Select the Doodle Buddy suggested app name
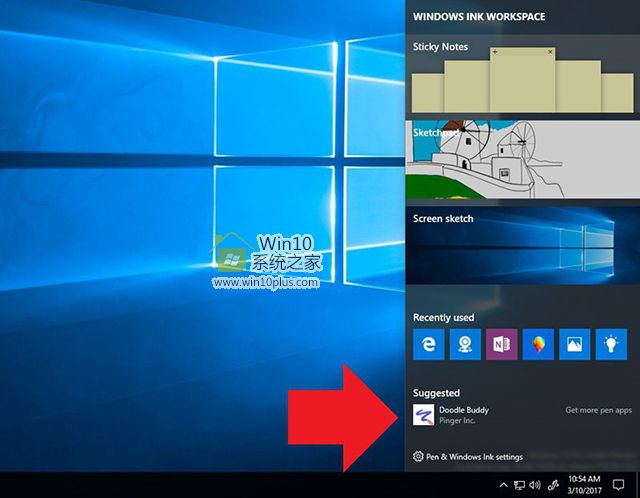 pos(464,410)
